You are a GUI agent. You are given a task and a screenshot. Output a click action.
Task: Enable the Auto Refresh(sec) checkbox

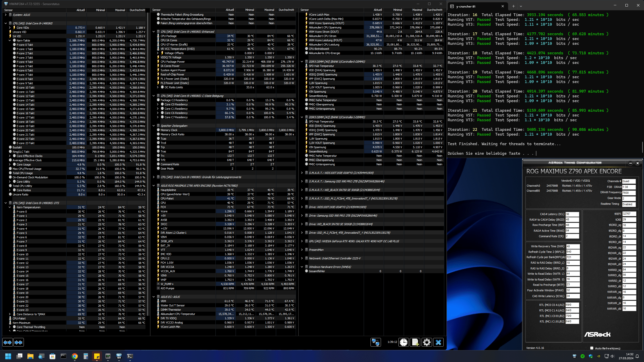point(592,348)
